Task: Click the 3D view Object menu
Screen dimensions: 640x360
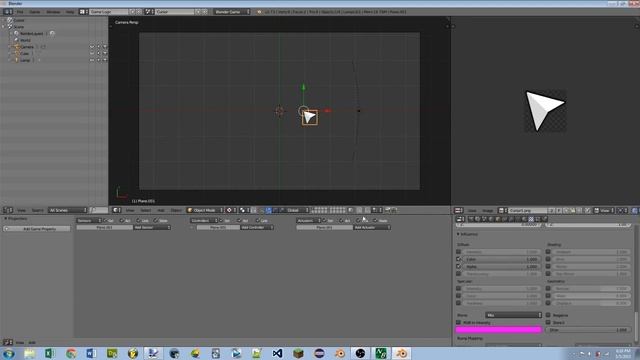Action: pyautogui.click(x=176, y=210)
